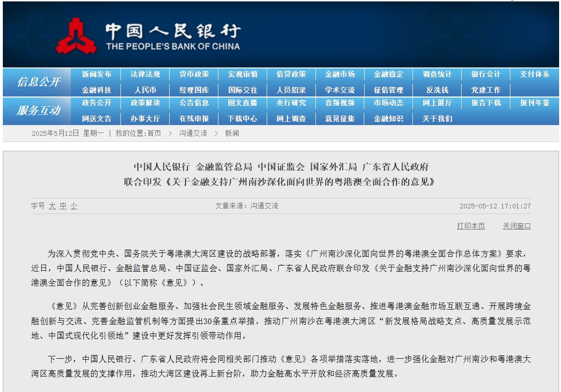561x392 pixels.
Task: Open 宏观审慎 navigation link
Action: point(243,74)
